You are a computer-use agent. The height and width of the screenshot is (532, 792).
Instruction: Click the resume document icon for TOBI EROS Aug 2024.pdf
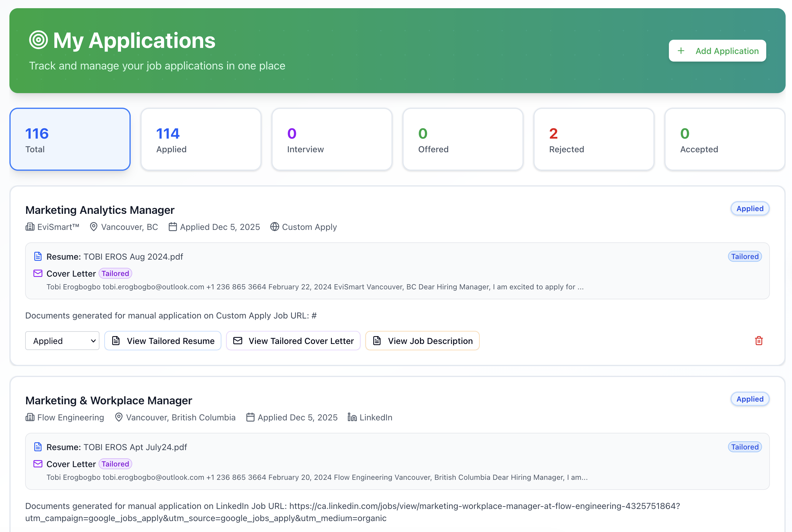click(38, 257)
